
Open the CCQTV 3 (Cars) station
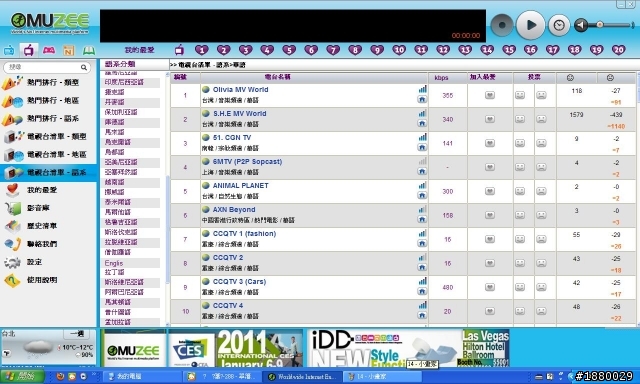239,282
